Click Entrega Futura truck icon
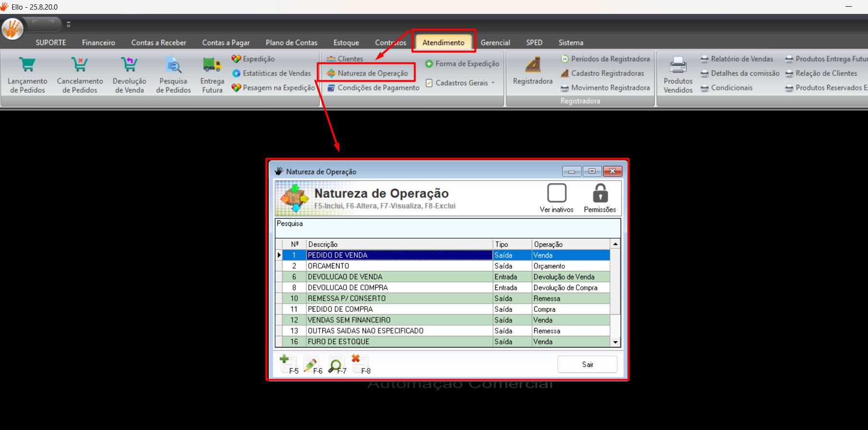Screen dimensions: 868x430 tap(212, 65)
